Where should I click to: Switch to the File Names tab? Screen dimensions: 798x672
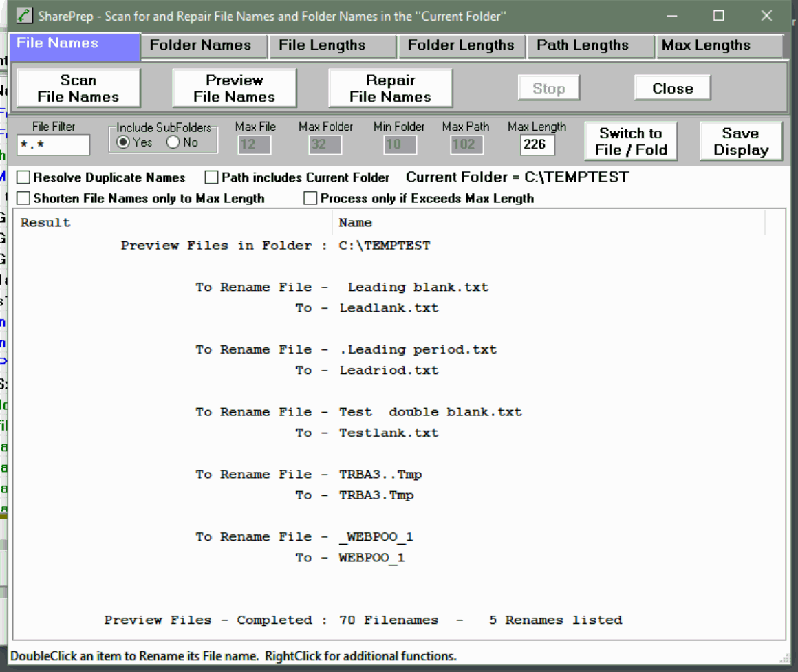[75, 46]
